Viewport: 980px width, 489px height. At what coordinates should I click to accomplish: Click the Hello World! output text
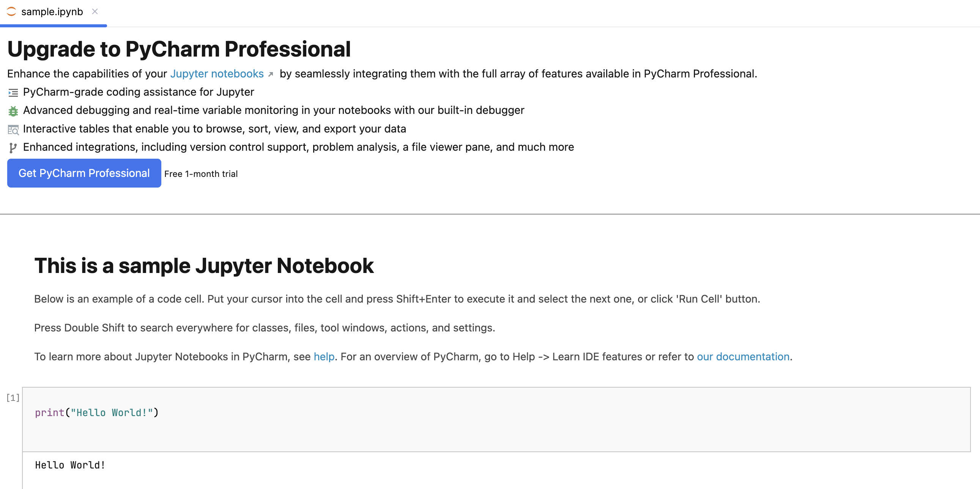pyautogui.click(x=70, y=465)
